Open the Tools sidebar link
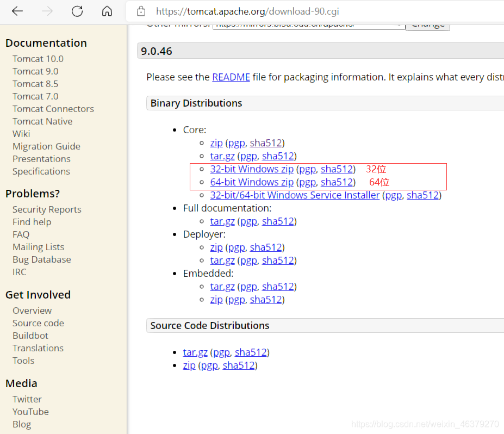 [x=23, y=361]
